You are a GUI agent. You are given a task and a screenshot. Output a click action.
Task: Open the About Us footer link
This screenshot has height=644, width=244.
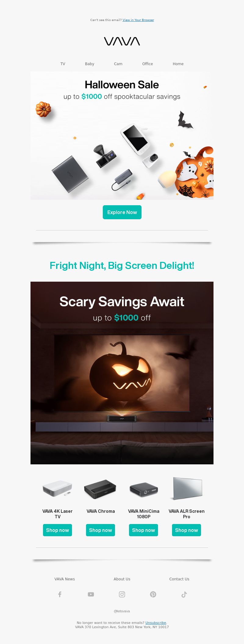[122, 579]
